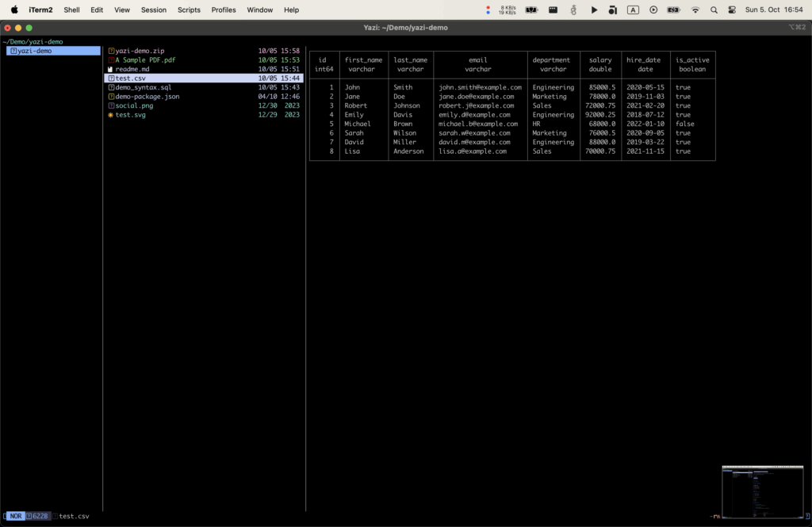Click the test.svg sun-shaped file icon
Screen dimensions: 812x527
[x=111, y=114]
